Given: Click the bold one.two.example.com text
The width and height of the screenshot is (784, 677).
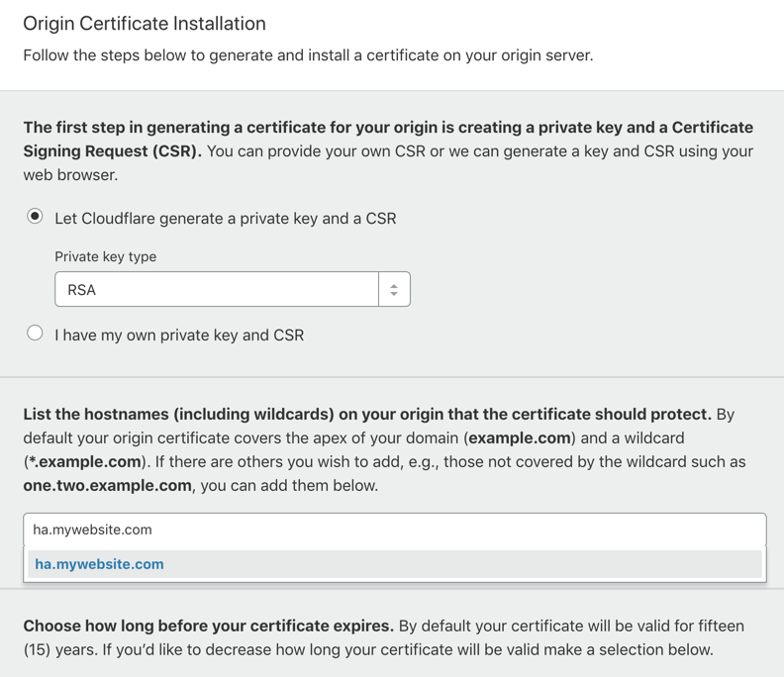Looking at the screenshot, I should pyautogui.click(x=107, y=486).
